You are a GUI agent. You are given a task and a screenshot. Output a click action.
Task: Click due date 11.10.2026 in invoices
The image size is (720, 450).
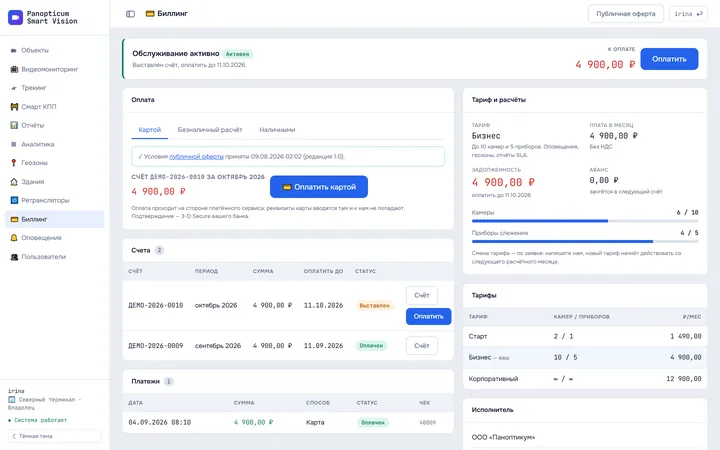[323, 305]
